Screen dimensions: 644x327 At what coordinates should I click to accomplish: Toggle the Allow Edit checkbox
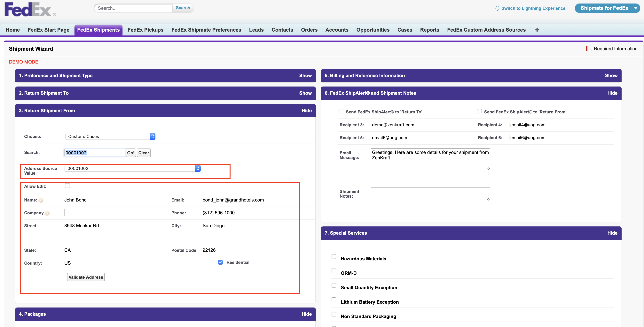[67, 186]
